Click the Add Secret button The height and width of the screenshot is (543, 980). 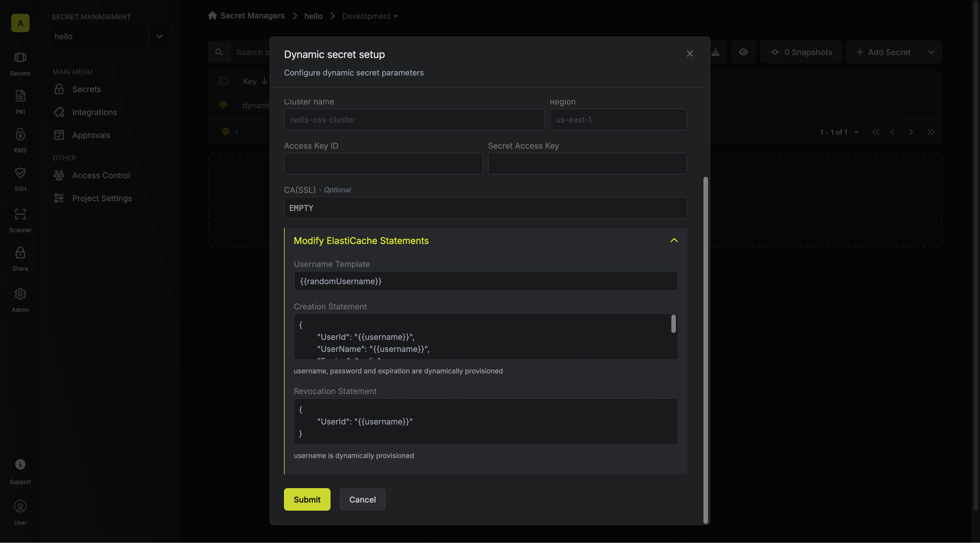883,52
